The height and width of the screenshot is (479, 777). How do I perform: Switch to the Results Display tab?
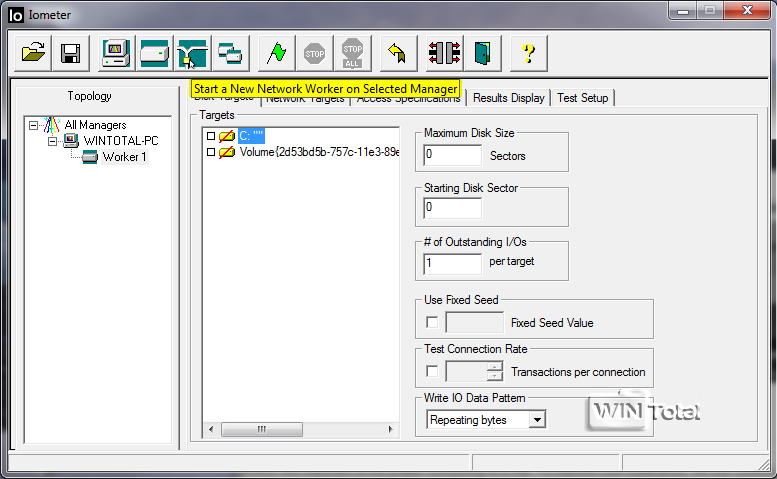(508, 98)
